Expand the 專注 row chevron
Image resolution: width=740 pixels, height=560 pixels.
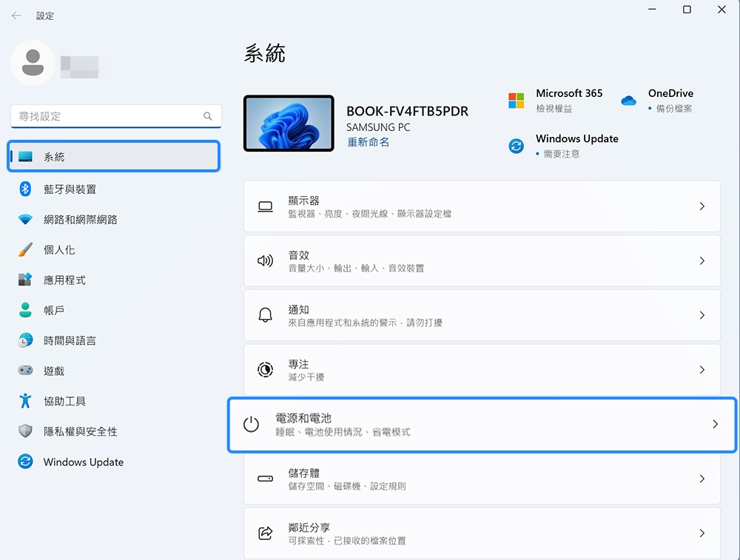pyautogui.click(x=702, y=369)
